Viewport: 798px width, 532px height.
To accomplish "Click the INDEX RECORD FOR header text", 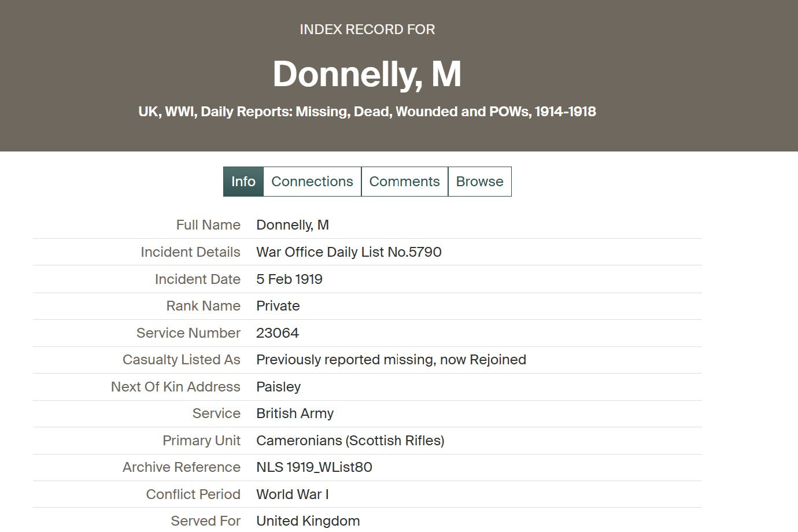I will [x=367, y=29].
